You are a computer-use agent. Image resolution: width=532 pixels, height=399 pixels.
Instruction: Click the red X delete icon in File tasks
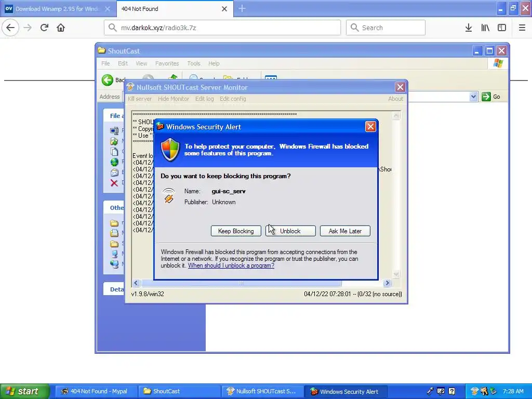(x=114, y=183)
